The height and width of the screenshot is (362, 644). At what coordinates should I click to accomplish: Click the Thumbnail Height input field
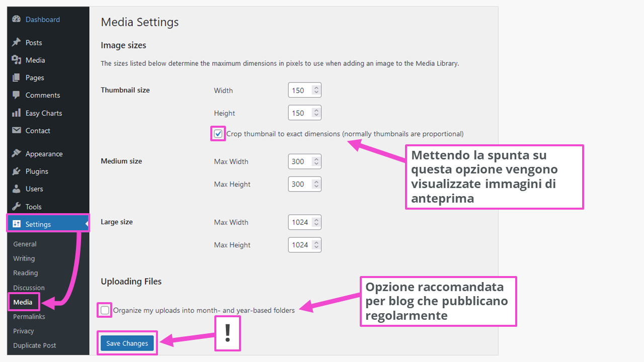tap(304, 113)
